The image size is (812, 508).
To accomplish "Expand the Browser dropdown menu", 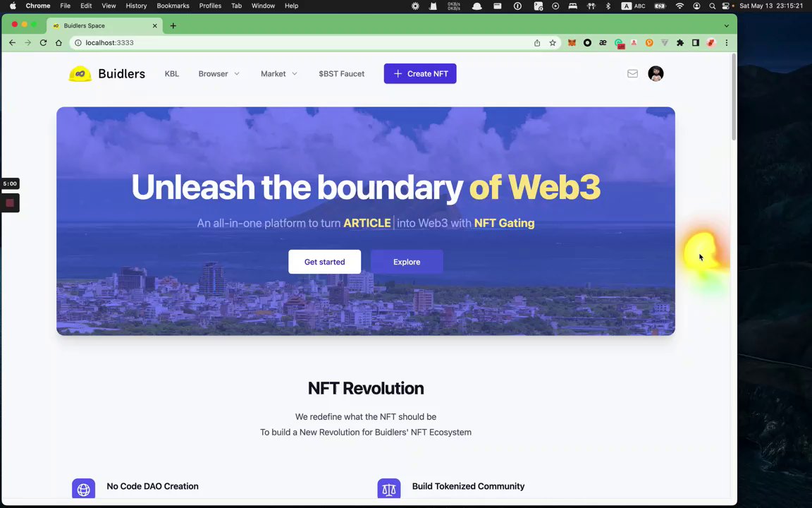I will (x=219, y=73).
